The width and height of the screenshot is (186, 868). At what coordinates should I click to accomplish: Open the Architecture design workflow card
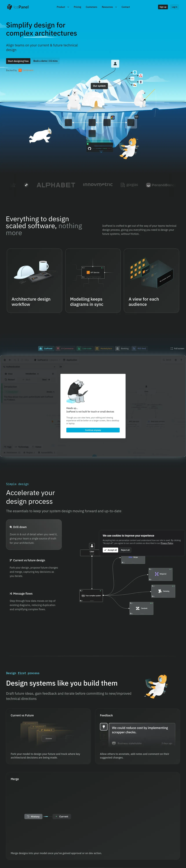(34, 281)
